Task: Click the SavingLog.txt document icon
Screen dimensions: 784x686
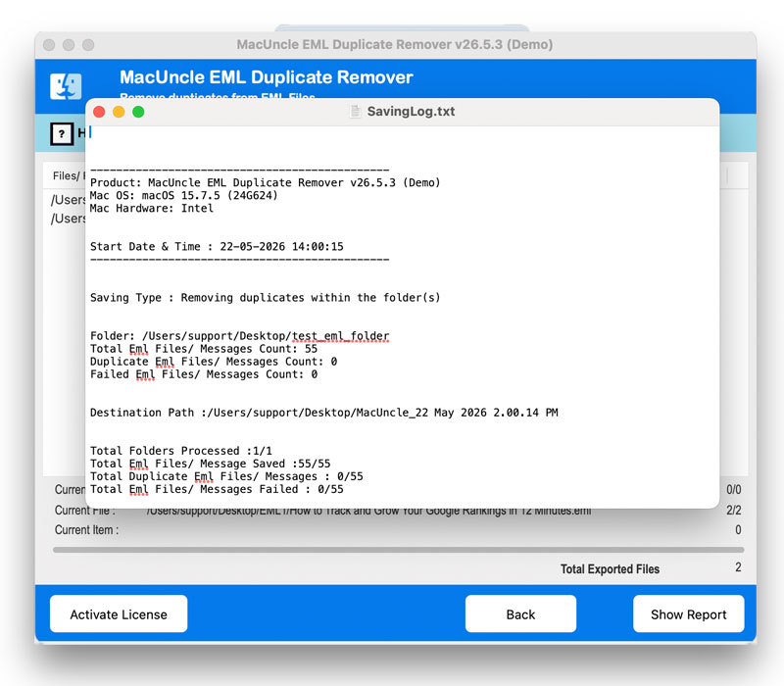Action: (355, 111)
